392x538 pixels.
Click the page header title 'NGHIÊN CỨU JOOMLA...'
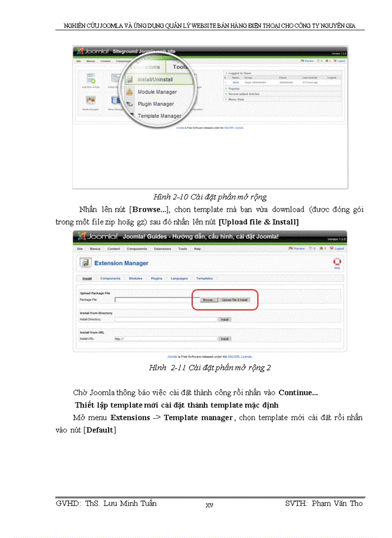coord(209,26)
